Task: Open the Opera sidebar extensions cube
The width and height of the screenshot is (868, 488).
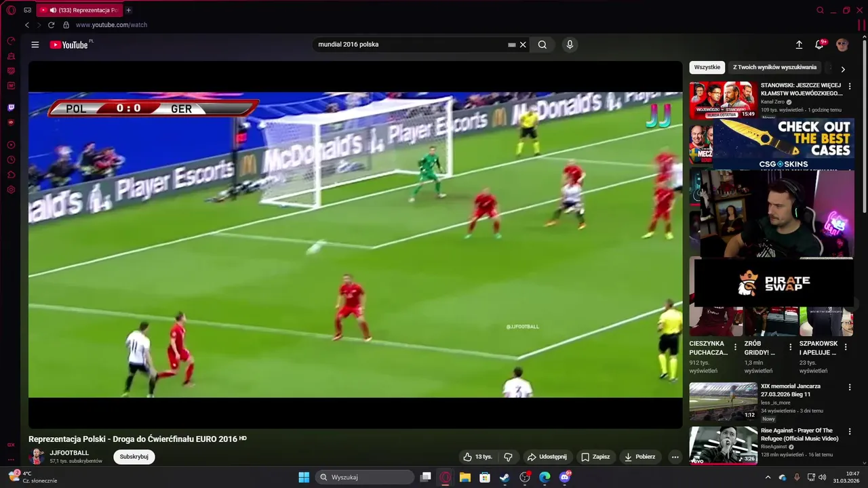Action: click(x=11, y=175)
